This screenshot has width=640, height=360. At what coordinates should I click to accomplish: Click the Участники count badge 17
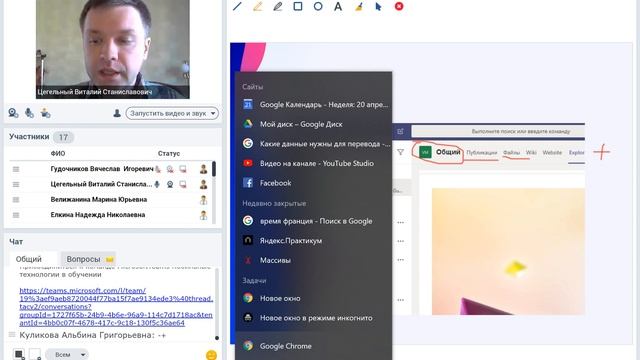(x=63, y=137)
